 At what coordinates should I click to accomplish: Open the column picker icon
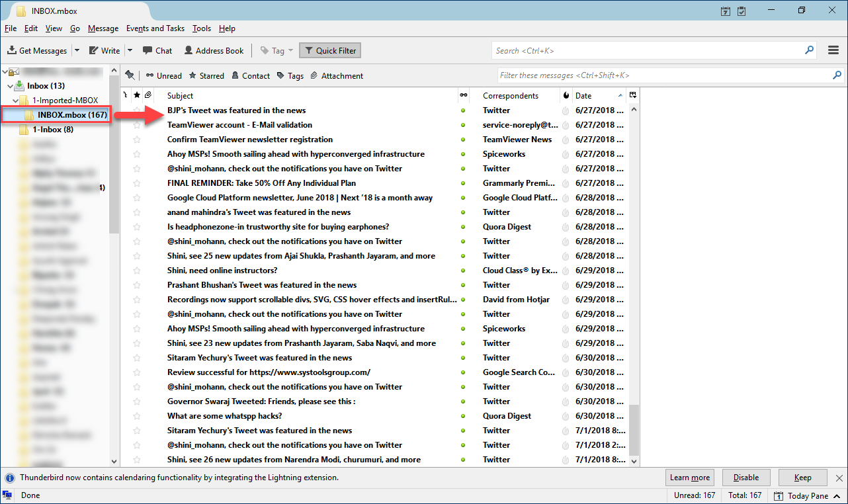(633, 95)
